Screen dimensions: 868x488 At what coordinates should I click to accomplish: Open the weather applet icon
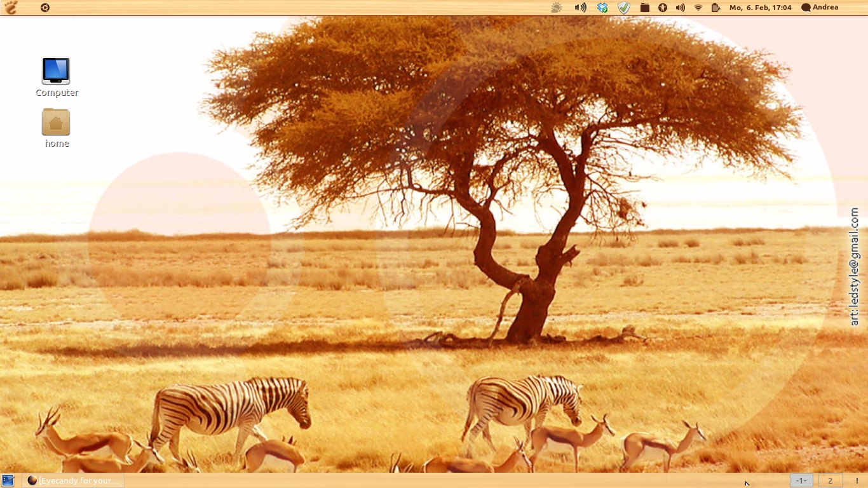(x=557, y=8)
